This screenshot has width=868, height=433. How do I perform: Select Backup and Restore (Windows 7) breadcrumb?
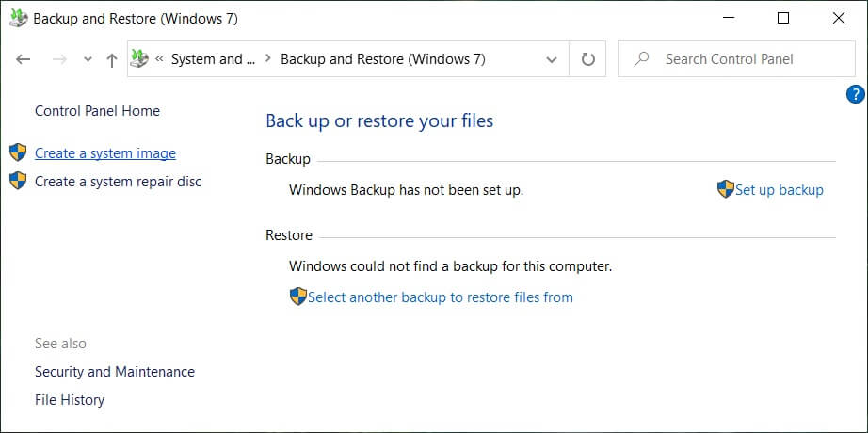click(x=383, y=59)
